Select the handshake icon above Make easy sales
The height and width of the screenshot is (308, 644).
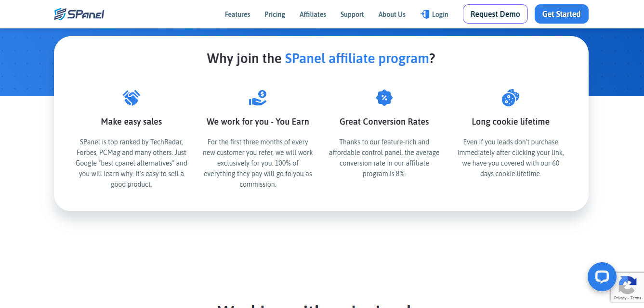[131, 97]
